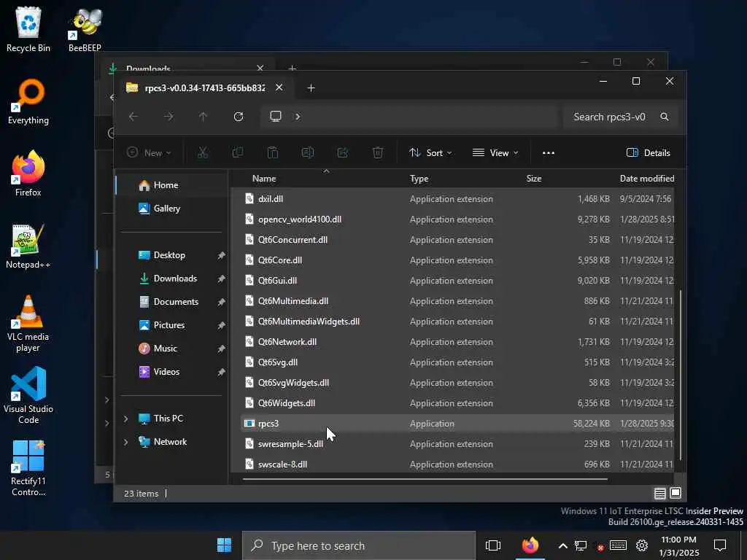Go forward with the right arrow button
747x560 pixels.
point(169,117)
